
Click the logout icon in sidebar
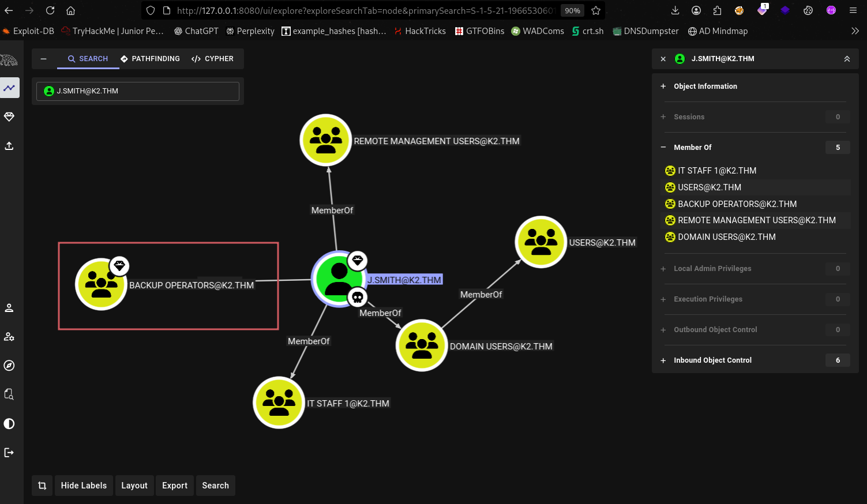tap(9, 453)
